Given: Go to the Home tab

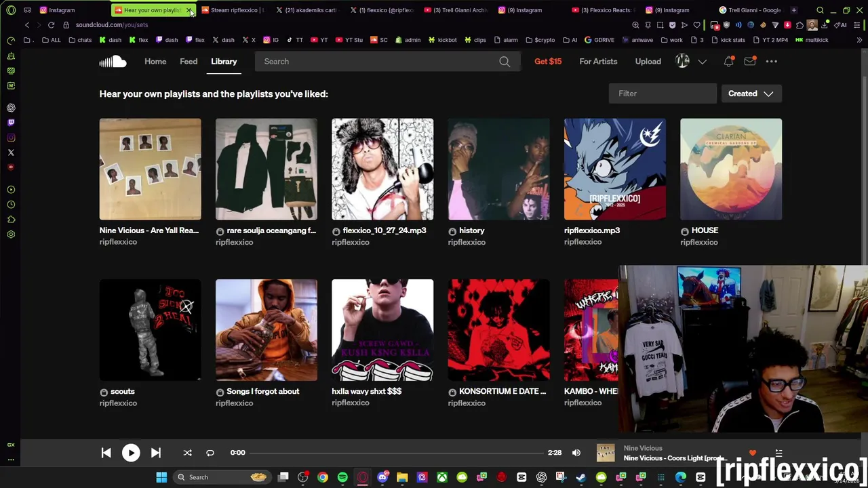Looking at the screenshot, I should click(x=155, y=62).
